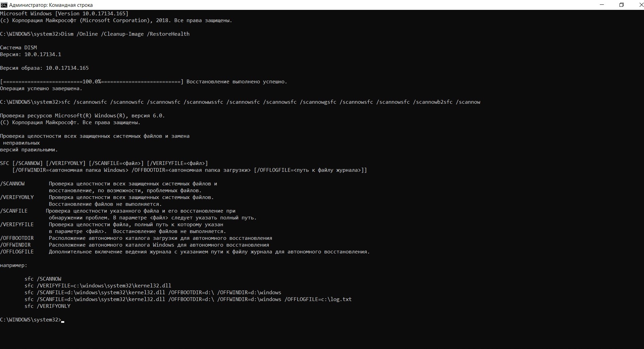Restore down the Command Prompt window
Viewport: 644px width, 349px height.
pos(622,5)
